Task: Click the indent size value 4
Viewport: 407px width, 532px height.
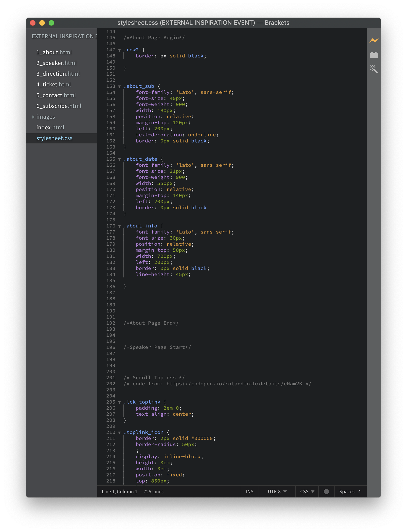Action: pyautogui.click(x=359, y=491)
